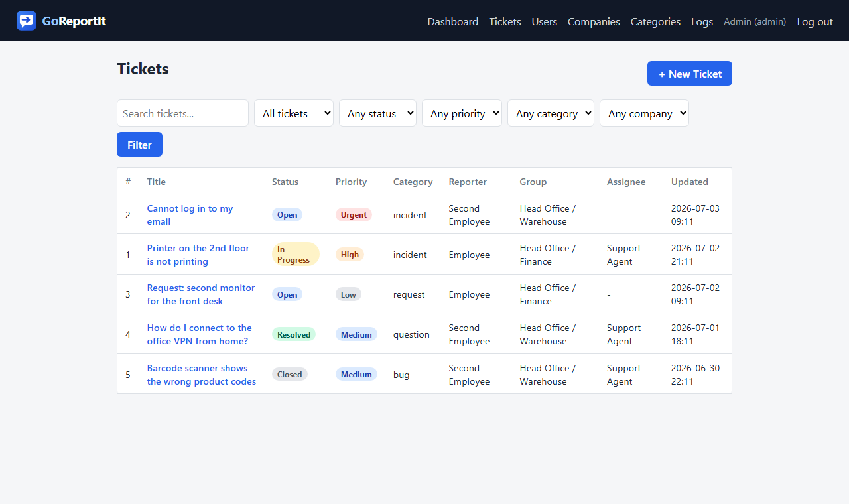Open 'Printer on the 2nd floor is not printing'
The image size is (849, 504).
click(x=198, y=255)
